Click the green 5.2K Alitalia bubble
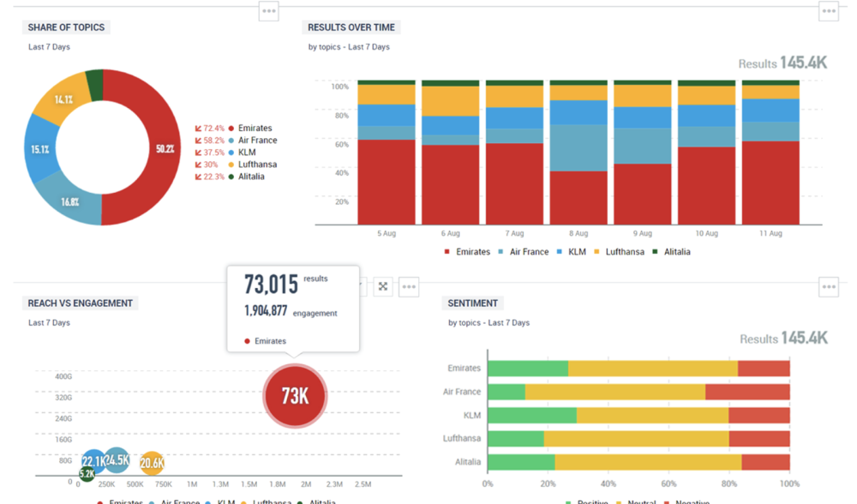 pos(87,474)
